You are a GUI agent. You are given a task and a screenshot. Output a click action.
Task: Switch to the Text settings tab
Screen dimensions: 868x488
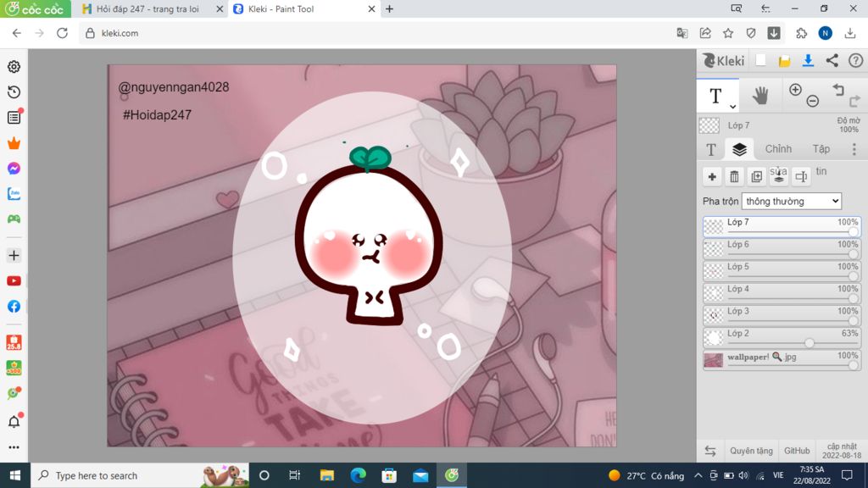[711, 149]
